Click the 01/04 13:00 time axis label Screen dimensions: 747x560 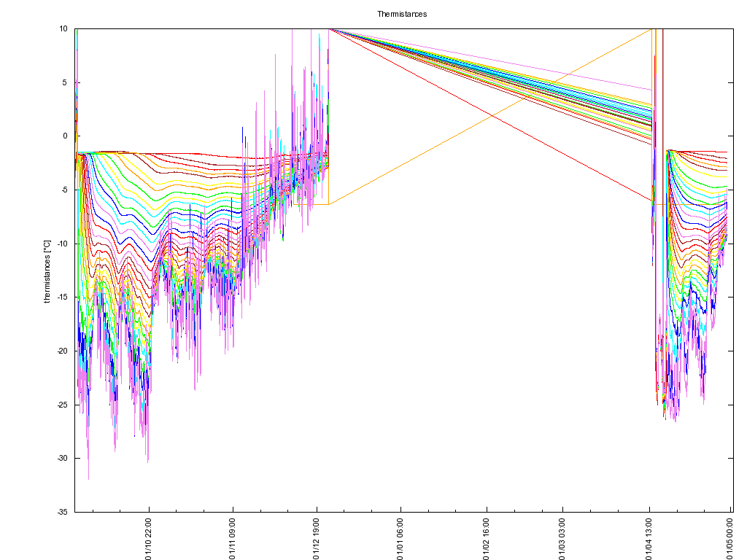click(649, 539)
